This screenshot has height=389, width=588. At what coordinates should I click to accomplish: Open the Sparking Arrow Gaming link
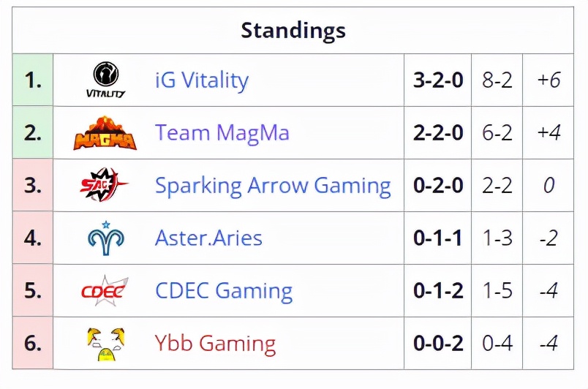pos(273,186)
